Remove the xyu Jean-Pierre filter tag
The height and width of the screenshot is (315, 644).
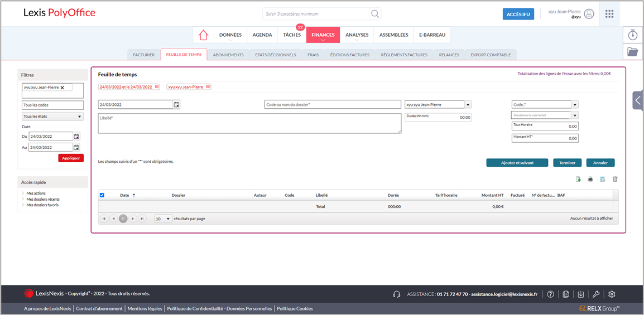pos(63,88)
